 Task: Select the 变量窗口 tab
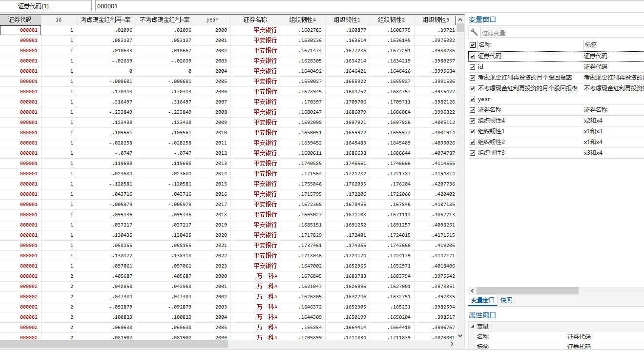[x=482, y=300]
